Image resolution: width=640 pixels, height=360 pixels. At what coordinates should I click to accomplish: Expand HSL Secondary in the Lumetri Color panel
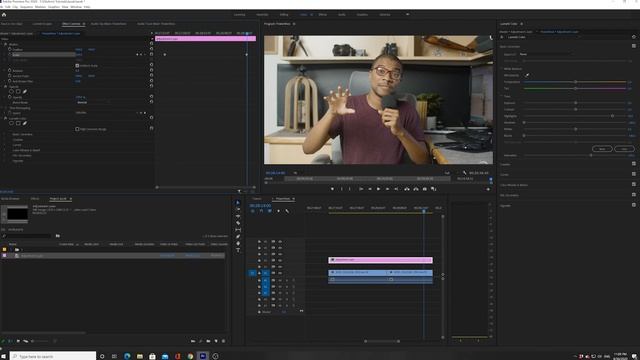click(x=509, y=195)
